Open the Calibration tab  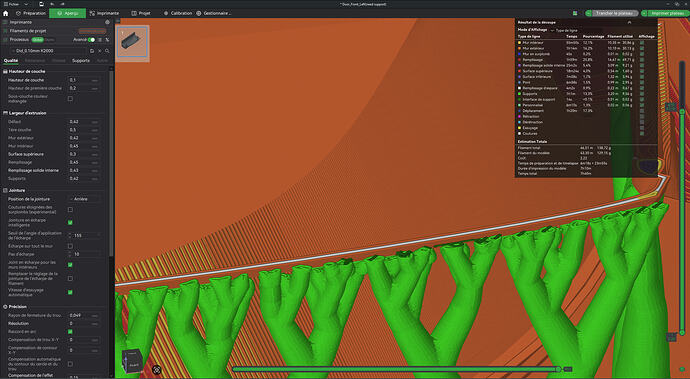tap(178, 13)
